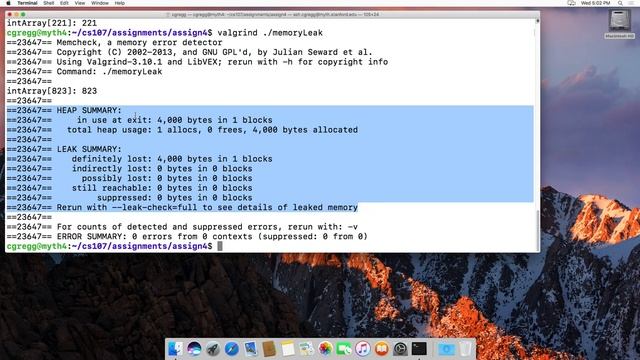This screenshot has height=360, width=640.
Task: Click the clock showing Wed 5:02 PM
Action: click(x=596, y=3)
